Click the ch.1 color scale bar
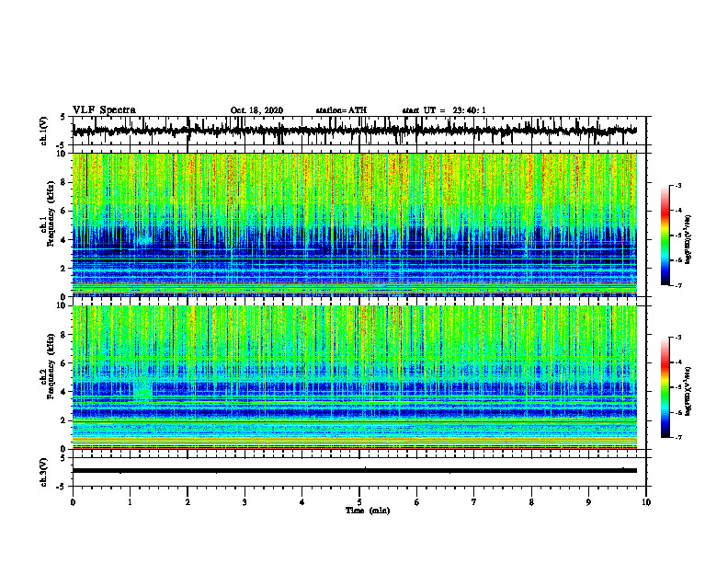 click(665, 236)
